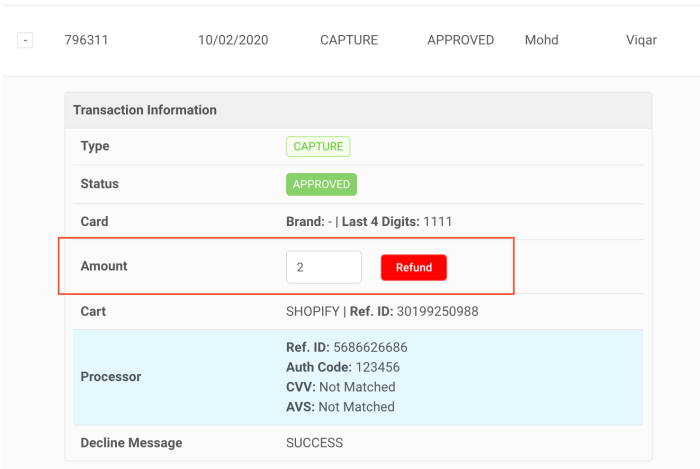Click the CVV Not Matched line
700x469 pixels.
pos(340,387)
